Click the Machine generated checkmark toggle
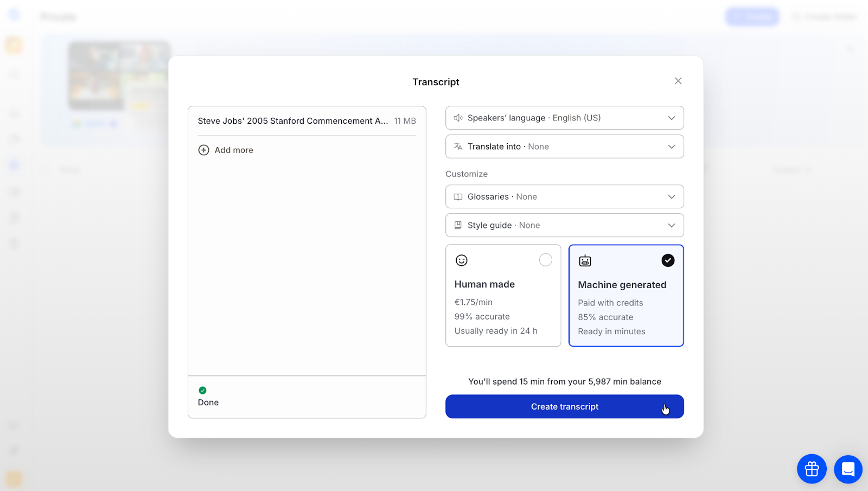The image size is (868, 491). [668, 260]
